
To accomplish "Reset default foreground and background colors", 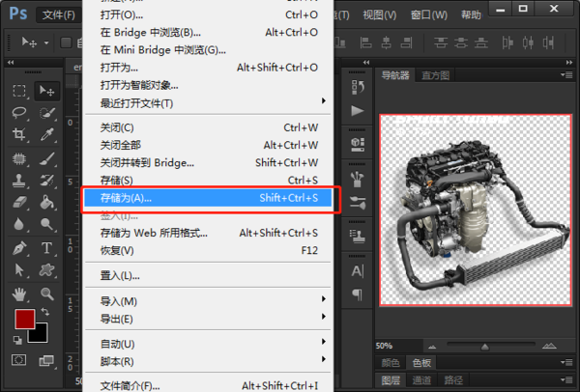I will [x=16, y=340].
